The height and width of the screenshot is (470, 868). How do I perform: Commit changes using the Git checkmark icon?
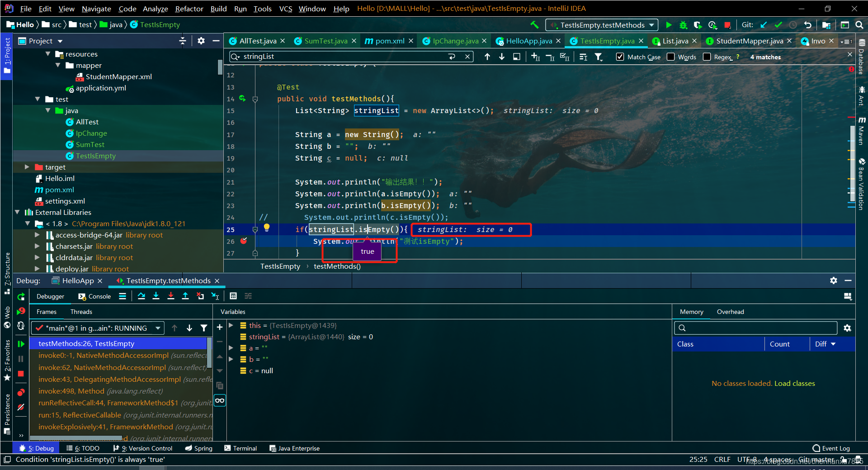pyautogui.click(x=778, y=25)
